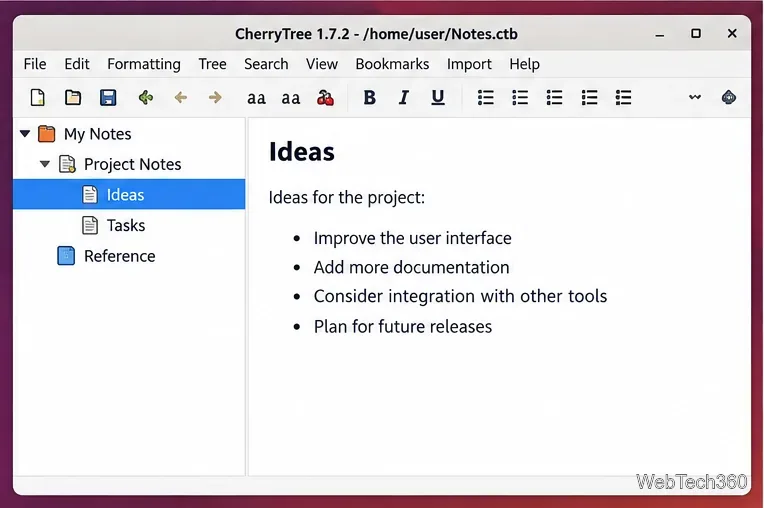Select the My Notes node label

tap(97, 134)
